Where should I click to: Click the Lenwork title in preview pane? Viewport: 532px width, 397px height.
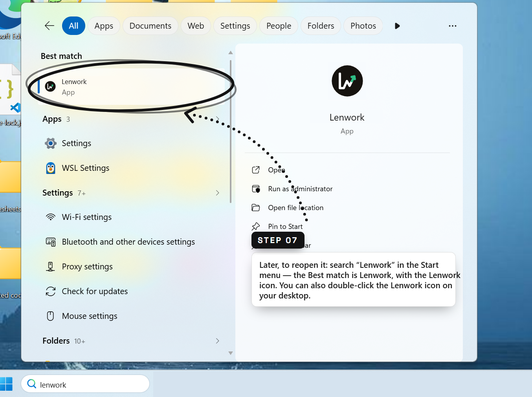[x=347, y=117]
